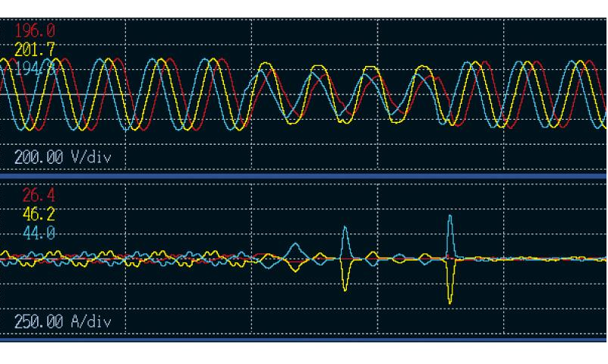Viewport: 608px width, 364px height.
Task: Select the 250.00 A/div scale label
Action: (x=63, y=322)
